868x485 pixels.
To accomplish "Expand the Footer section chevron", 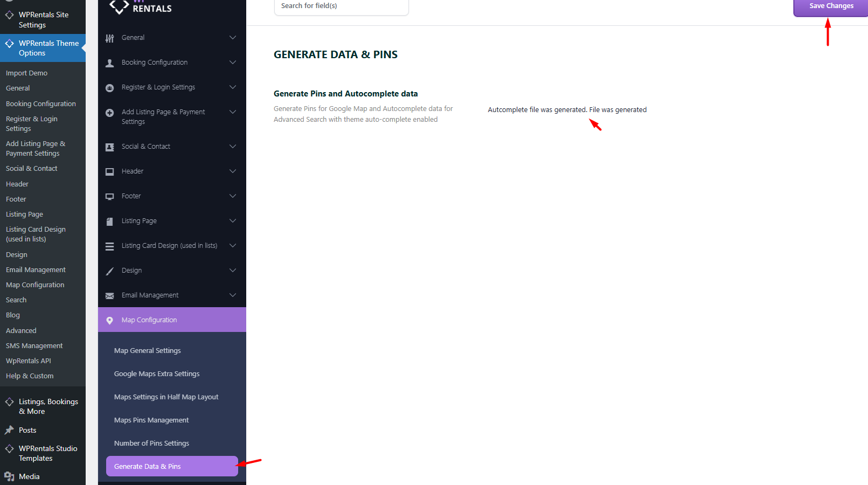I will (x=233, y=196).
